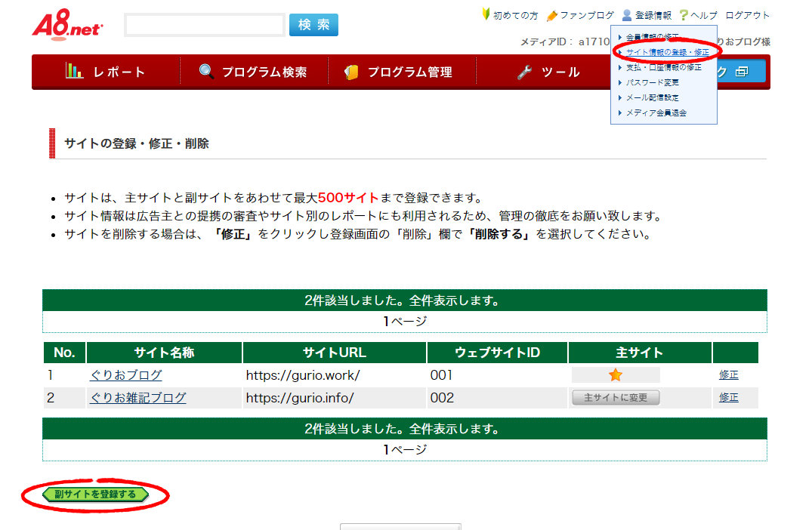Click the 登録情報 person icon
The width and height of the screenshot is (812, 530).
(627, 15)
